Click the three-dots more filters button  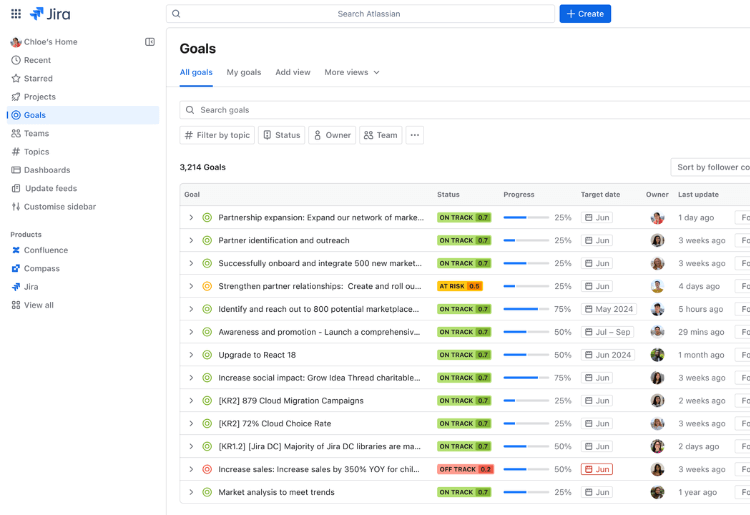(414, 135)
